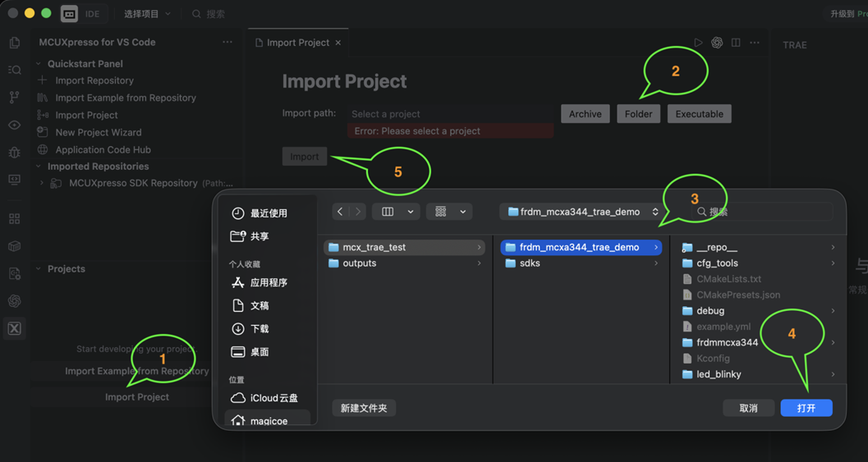The height and width of the screenshot is (462, 868).
Task: Select the debug folder
Action: (x=759, y=311)
